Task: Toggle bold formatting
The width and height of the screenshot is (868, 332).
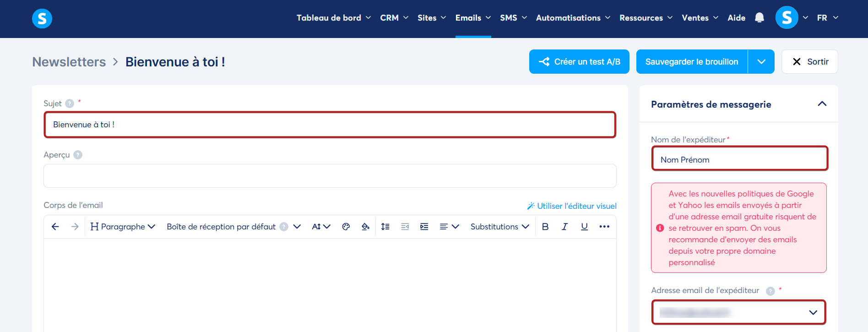Action: coord(545,227)
